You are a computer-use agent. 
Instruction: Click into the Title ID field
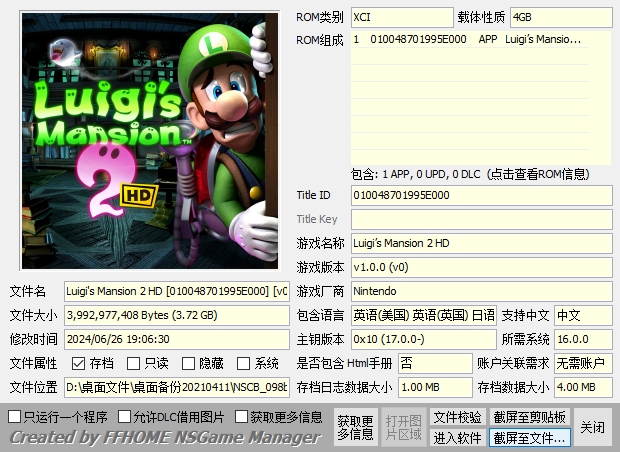tap(480, 195)
